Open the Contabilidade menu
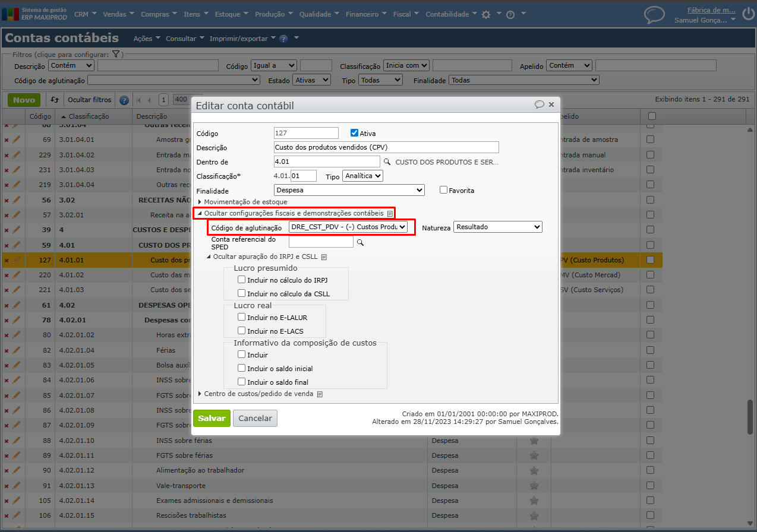The height and width of the screenshot is (532, 757). (x=451, y=14)
